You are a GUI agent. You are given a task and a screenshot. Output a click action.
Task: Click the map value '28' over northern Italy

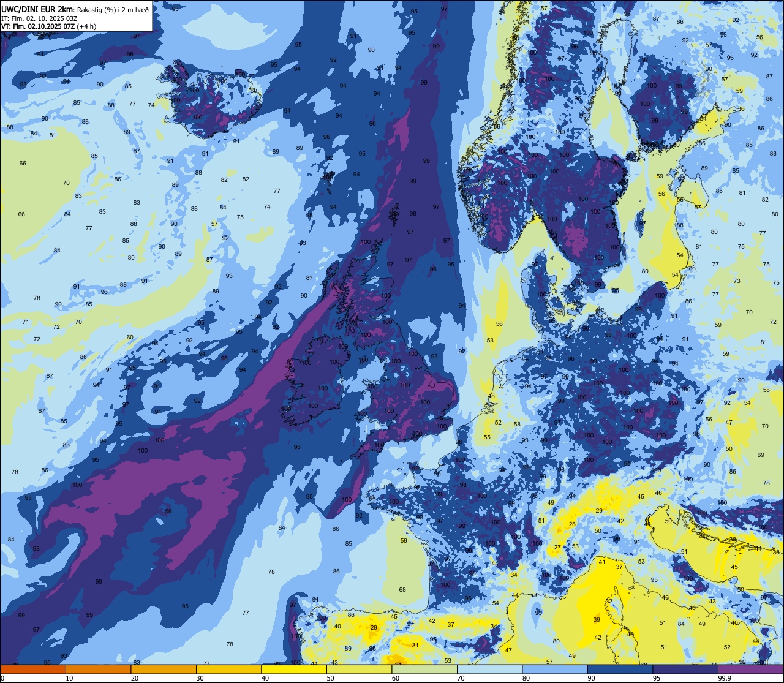[572, 524]
